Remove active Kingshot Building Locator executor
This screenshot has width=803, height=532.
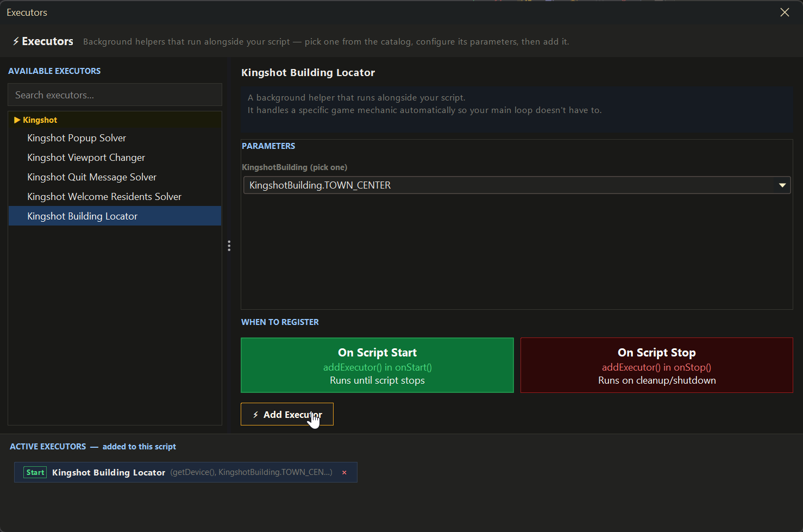344,473
